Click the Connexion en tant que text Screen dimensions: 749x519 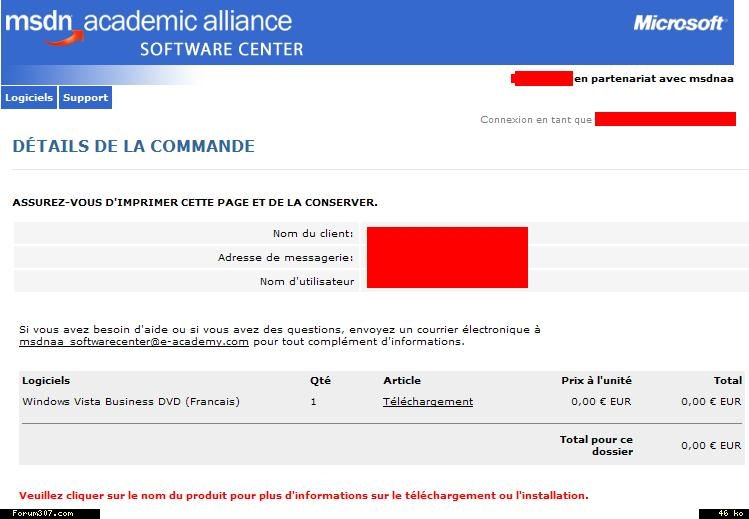click(x=536, y=120)
